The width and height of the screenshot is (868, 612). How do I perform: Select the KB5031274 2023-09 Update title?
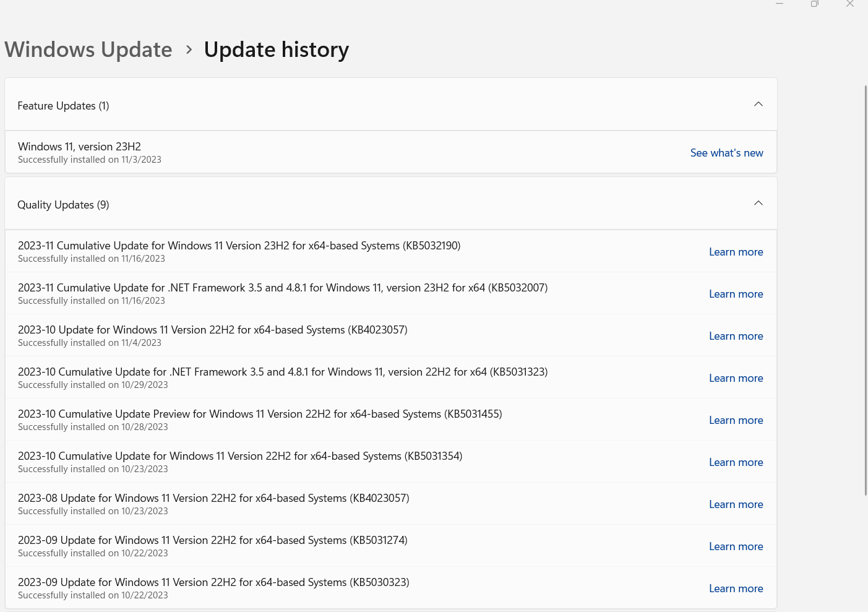coord(213,540)
